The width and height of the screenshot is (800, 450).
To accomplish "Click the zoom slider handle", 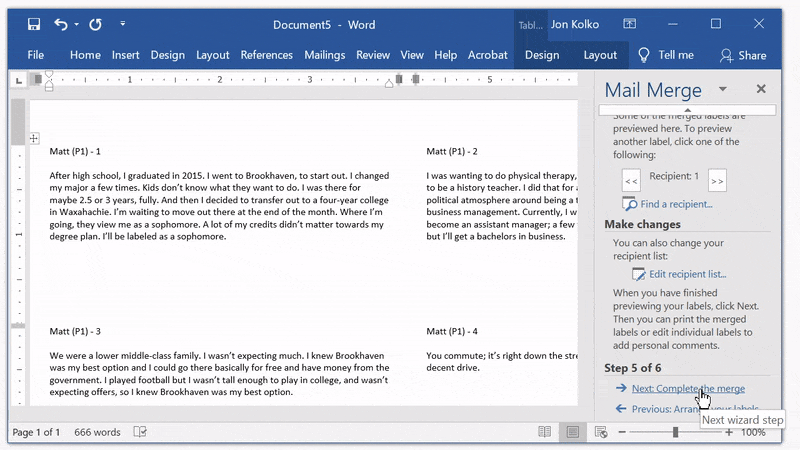I will [675, 432].
